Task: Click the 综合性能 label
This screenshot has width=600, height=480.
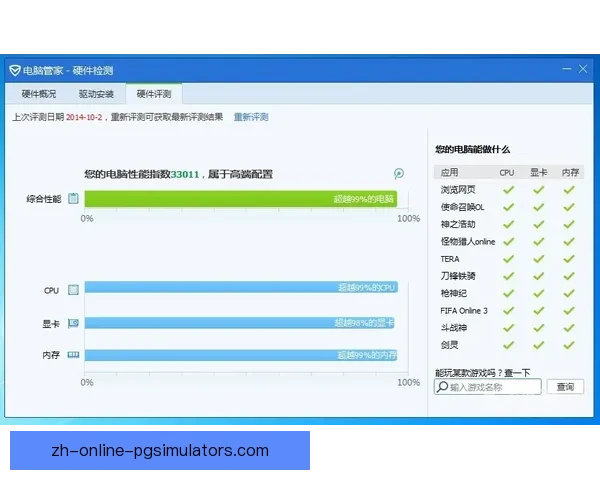Action: 44,199
